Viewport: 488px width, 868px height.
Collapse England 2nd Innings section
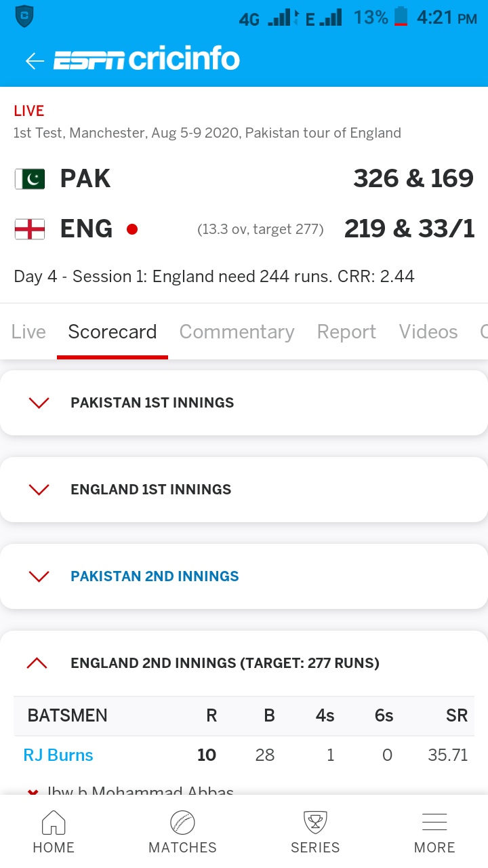pyautogui.click(x=244, y=663)
